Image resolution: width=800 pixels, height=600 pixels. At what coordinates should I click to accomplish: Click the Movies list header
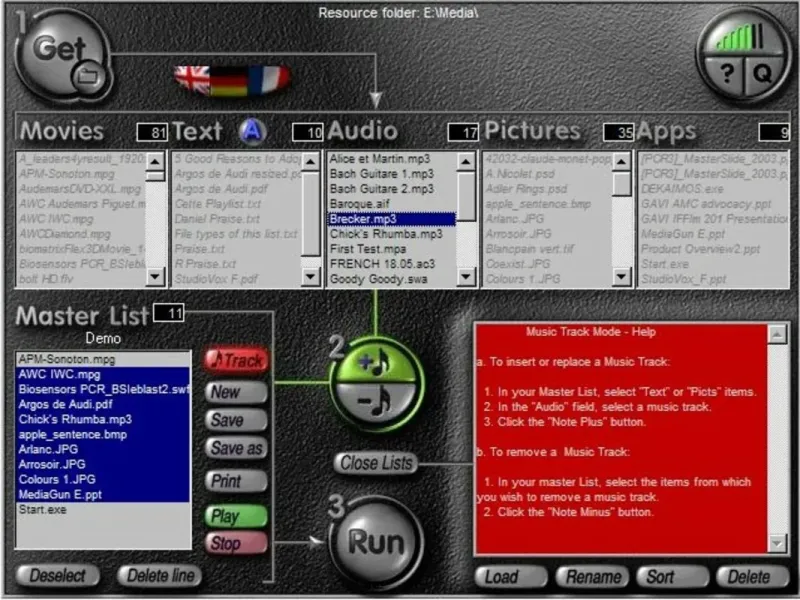tap(62, 131)
